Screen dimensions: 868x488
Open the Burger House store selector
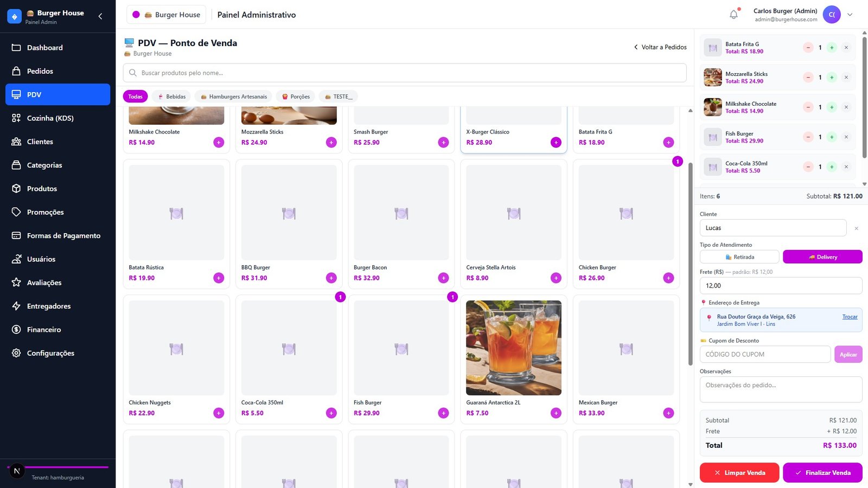point(167,15)
